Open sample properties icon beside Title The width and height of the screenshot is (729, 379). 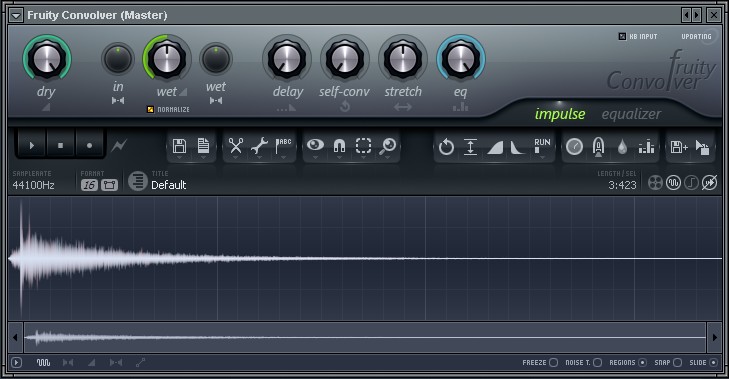[x=138, y=181]
